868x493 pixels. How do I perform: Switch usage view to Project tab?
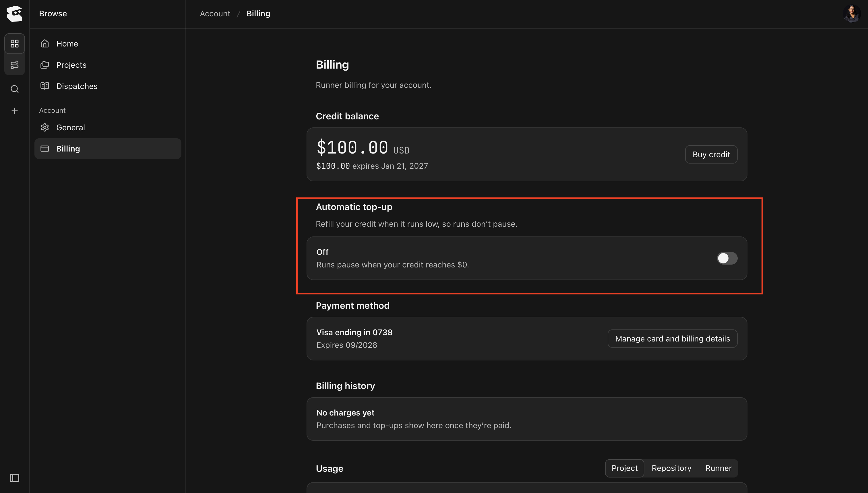coord(625,468)
